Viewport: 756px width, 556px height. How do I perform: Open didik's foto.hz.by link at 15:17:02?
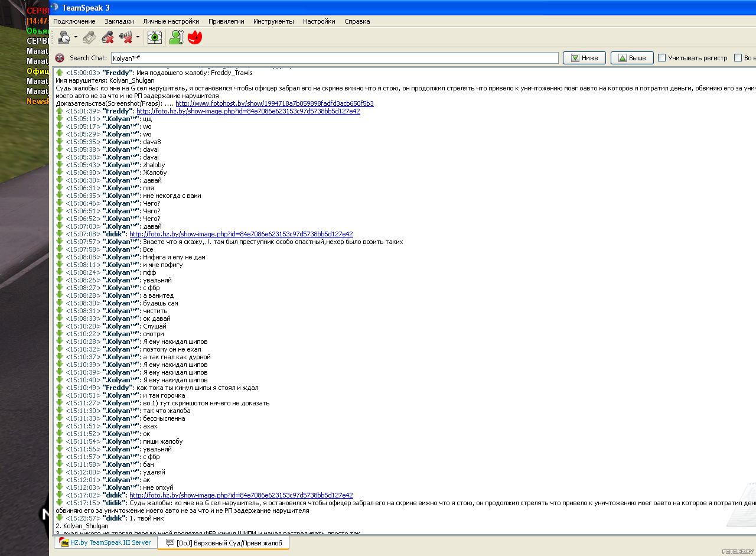coord(241,495)
